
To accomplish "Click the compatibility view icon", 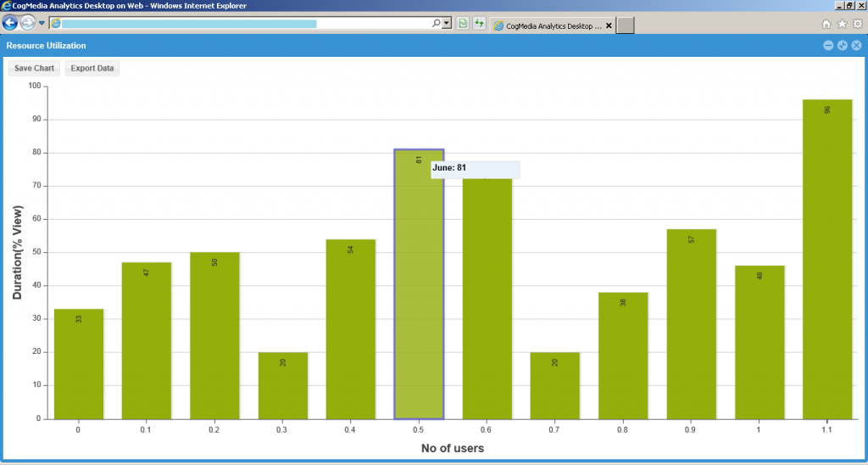I will [x=463, y=24].
